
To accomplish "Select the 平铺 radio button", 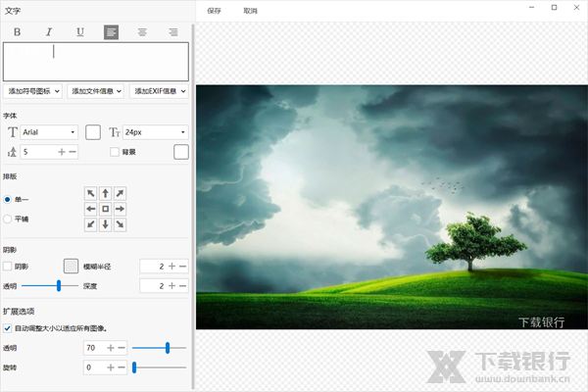I will 8,219.
